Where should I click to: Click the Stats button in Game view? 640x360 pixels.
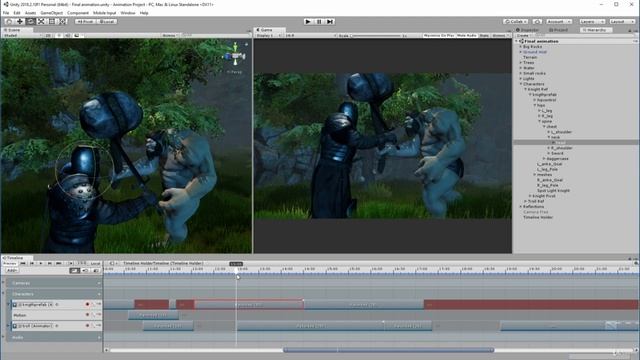[484, 36]
